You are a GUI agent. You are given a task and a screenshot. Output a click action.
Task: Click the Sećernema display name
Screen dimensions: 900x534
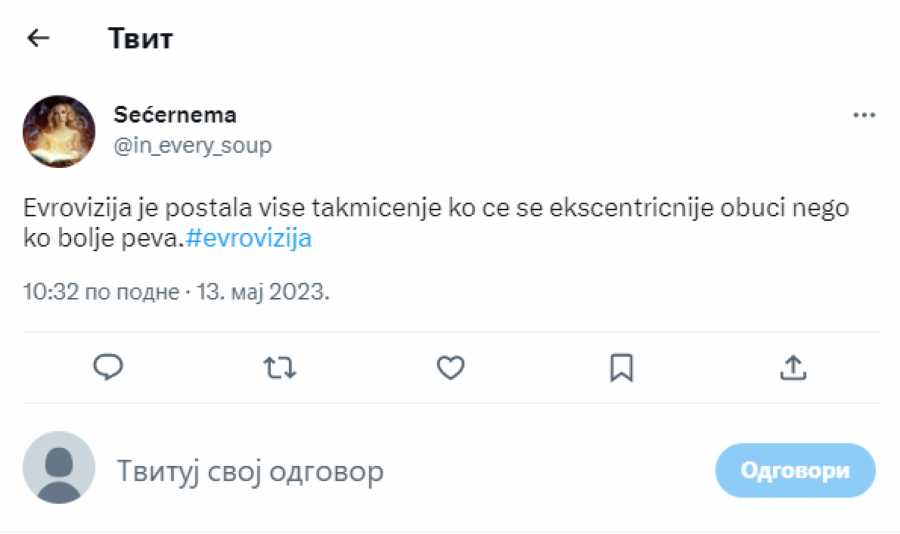(174, 115)
